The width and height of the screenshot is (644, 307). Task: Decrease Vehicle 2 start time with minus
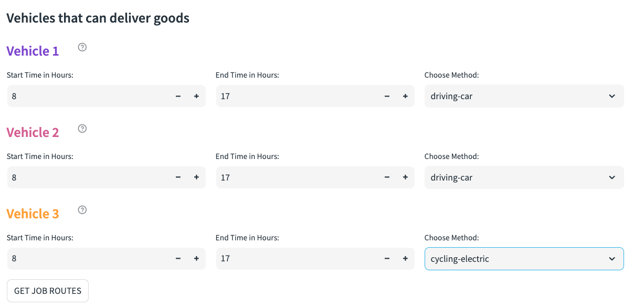(x=178, y=177)
